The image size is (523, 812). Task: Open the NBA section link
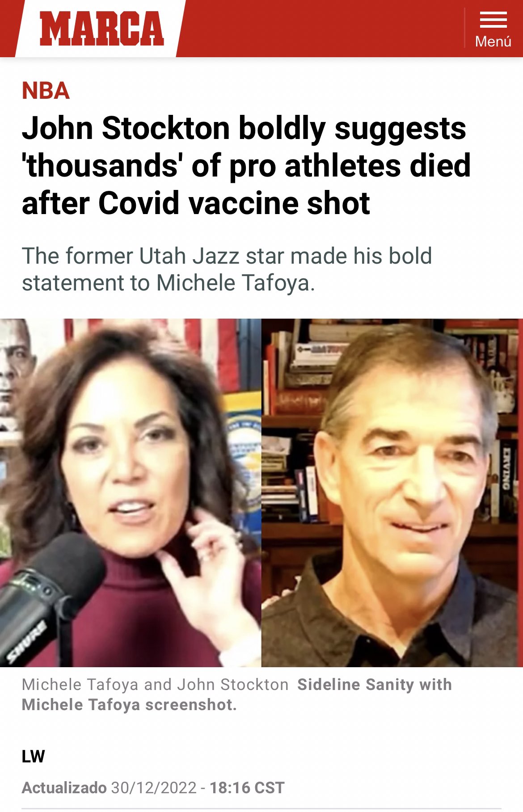pos(46,91)
